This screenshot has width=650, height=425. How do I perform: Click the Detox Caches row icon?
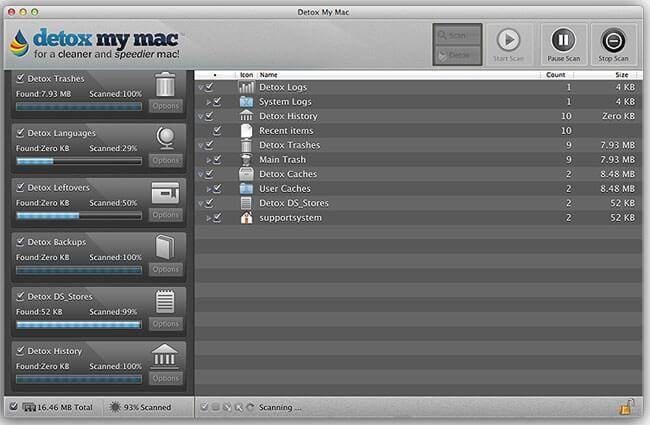[x=246, y=174]
